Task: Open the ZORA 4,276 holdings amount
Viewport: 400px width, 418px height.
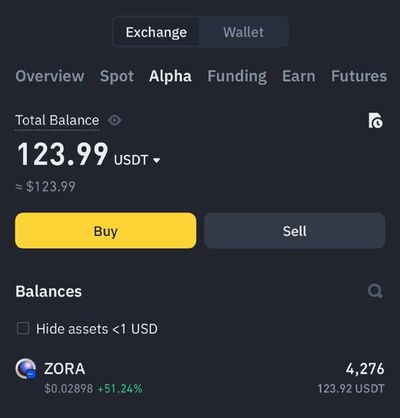Action: pyautogui.click(x=365, y=369)
